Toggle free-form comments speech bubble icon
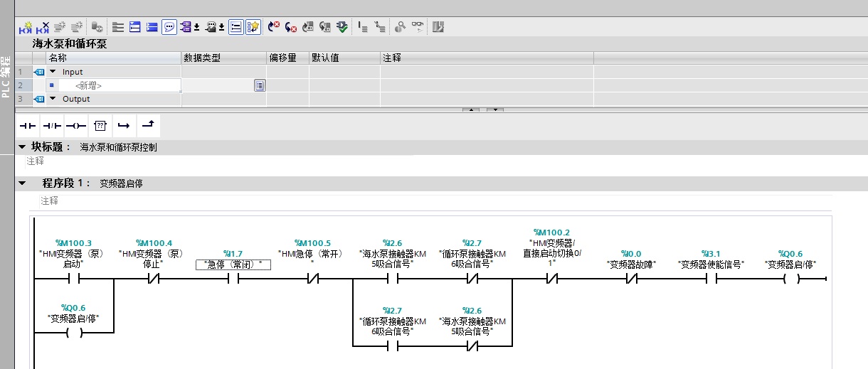Viewport: 868px width, 369px height. pos(169,27)
